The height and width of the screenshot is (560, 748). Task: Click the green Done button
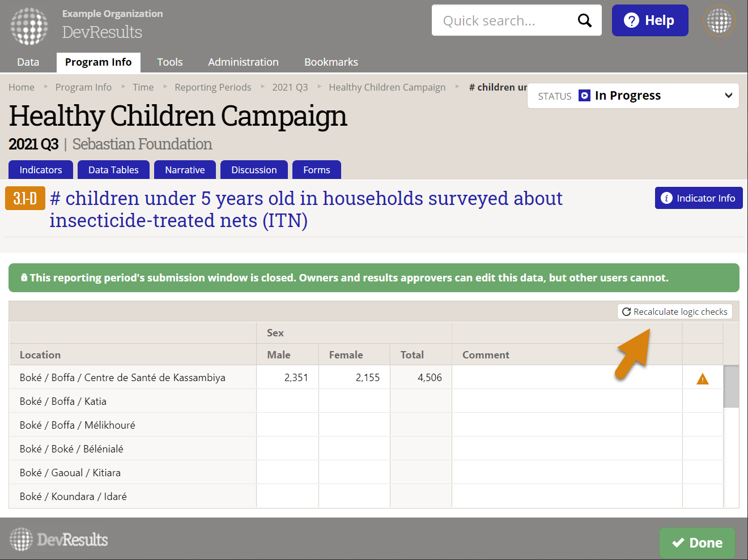tap(697, 543)
